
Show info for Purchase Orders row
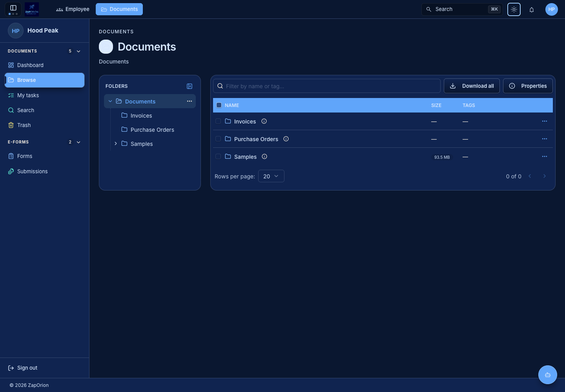click(x=286, y=139)
